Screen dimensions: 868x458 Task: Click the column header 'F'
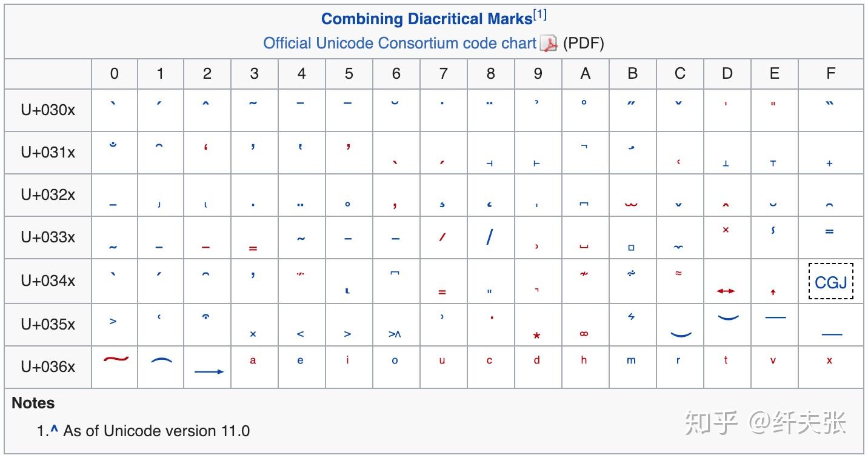[830, 74]
